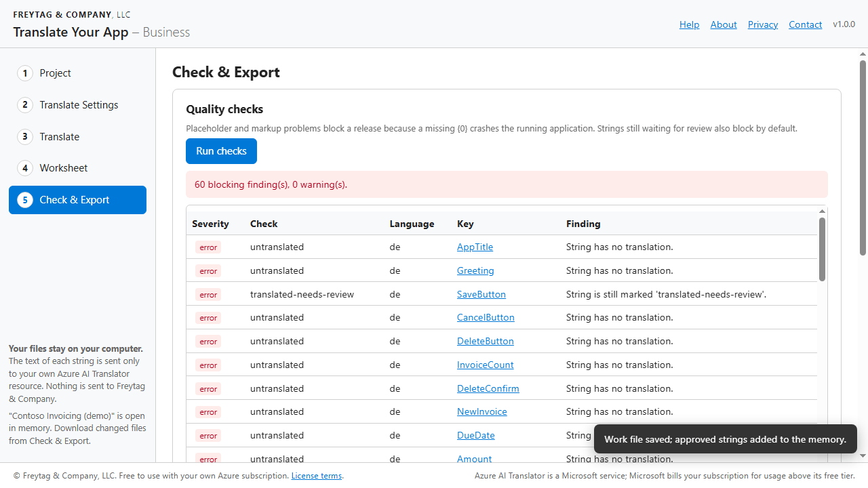This screenshot has height=488, width=868.
Task: Open the DueDate key link
Action: coord(476,435)
